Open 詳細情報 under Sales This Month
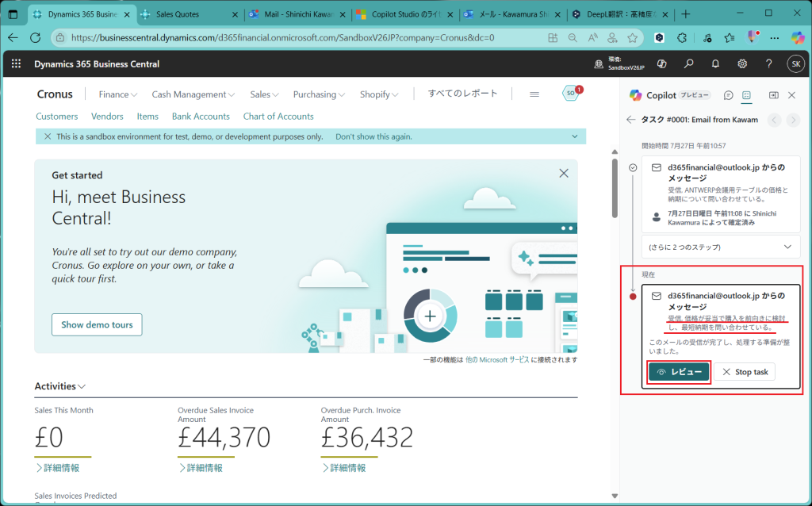 (58, 468)
